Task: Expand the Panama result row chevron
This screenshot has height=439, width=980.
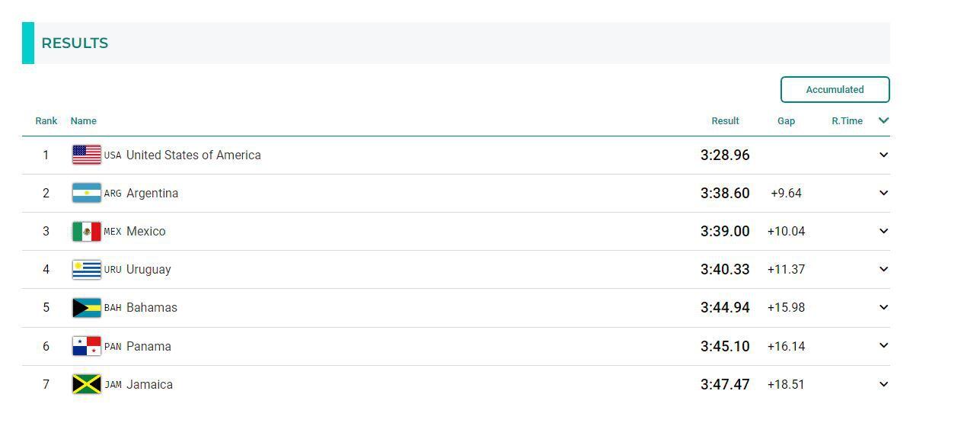Action: 883,346
